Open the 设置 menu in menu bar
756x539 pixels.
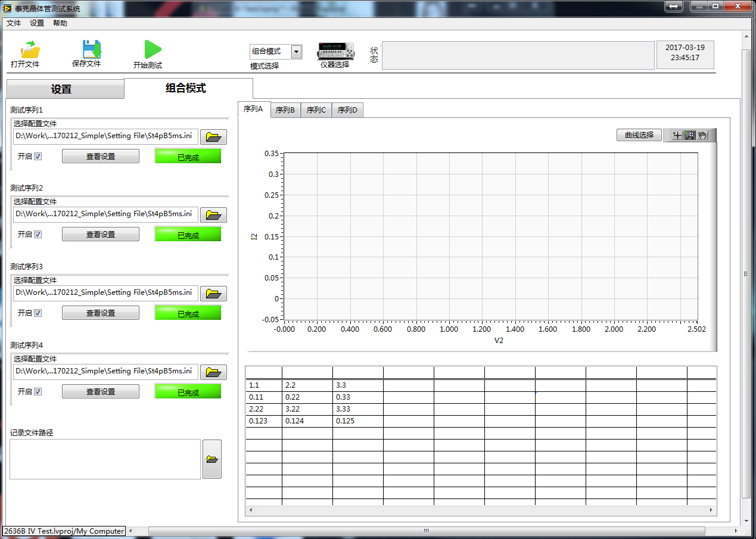pos(37,23)
